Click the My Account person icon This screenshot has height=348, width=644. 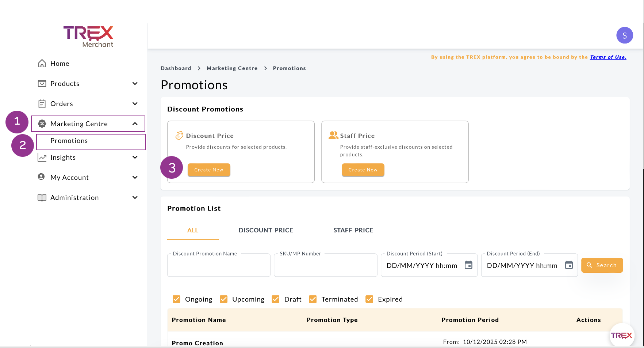[42, 177]
